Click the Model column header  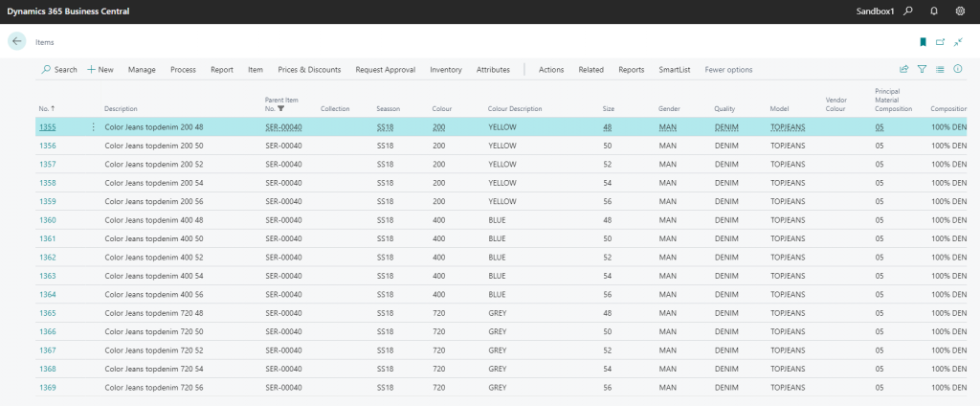(x=779, y=109)
